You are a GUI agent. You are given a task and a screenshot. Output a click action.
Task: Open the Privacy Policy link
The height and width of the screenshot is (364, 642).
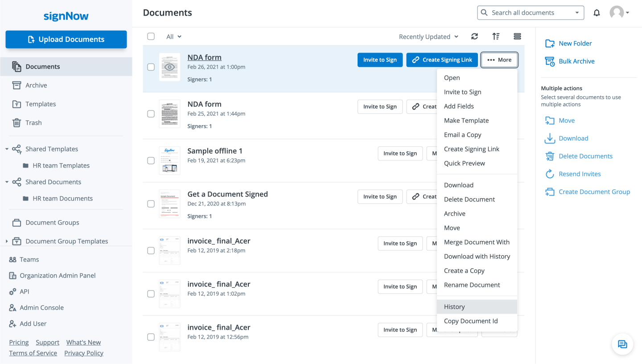[84, 353]
